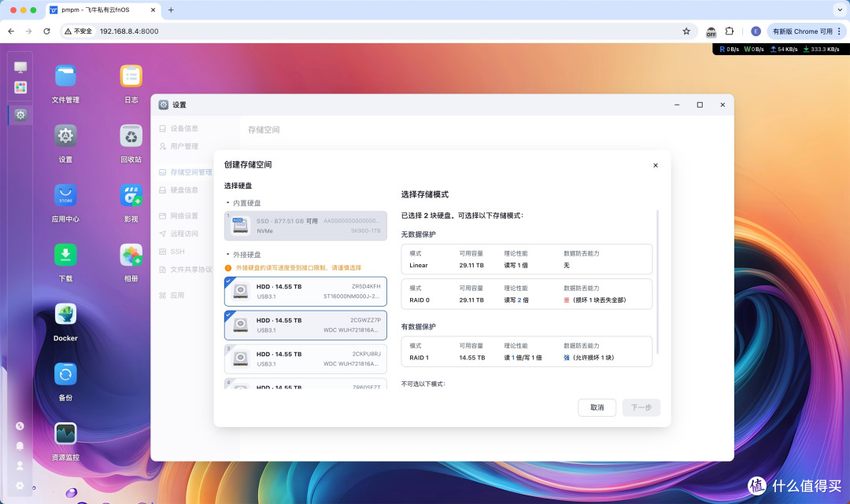This screenshot has width=850, height=504.
Task: Click the partially visible fourth HDD card
Action: point(305,383)
